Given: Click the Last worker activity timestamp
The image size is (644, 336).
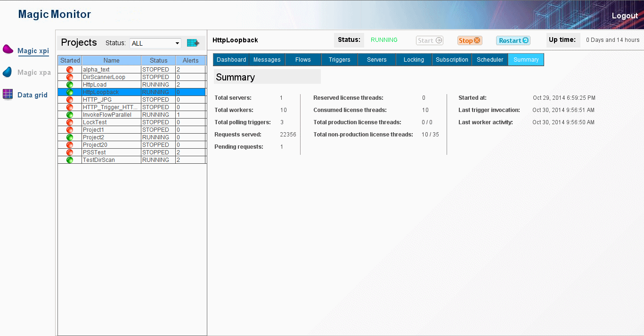Looking at the screenshot, I should point(563,122).
